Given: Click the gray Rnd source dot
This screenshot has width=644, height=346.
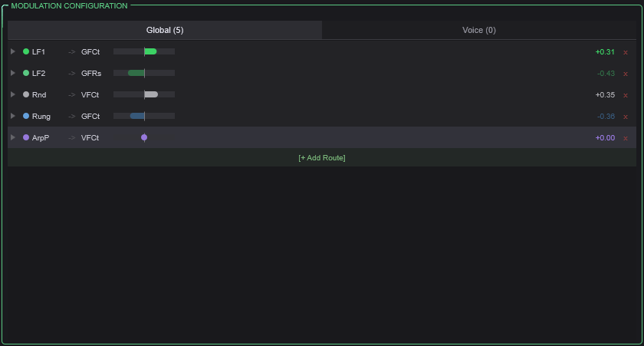Looking at the screenshot, I should point(26,94).
